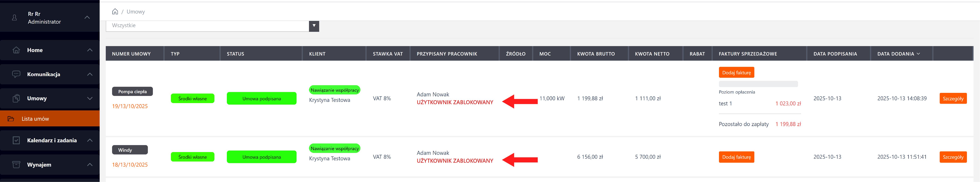Click the Lista umów folder icon

11,119
